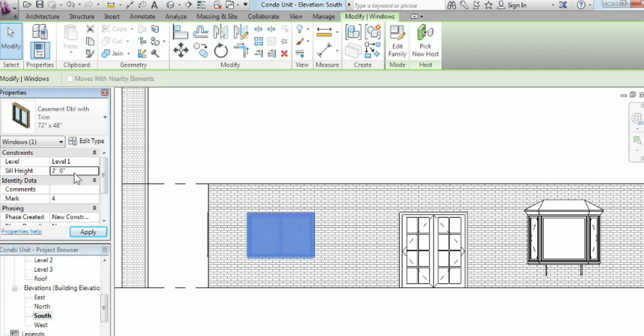Collapse the Elevations tree node
Image resolution: width=644 pixels, height=336 pixels.
click(x=15, y=288)
